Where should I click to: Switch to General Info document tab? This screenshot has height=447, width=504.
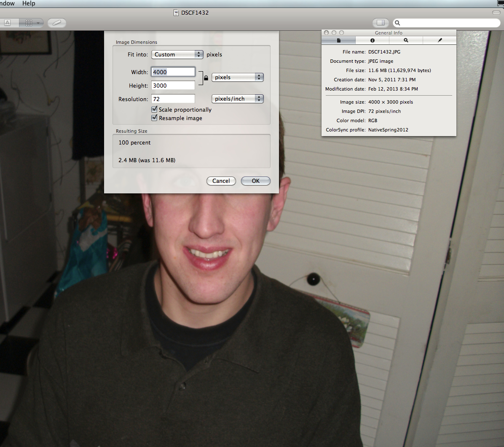[x=338, y=40]
